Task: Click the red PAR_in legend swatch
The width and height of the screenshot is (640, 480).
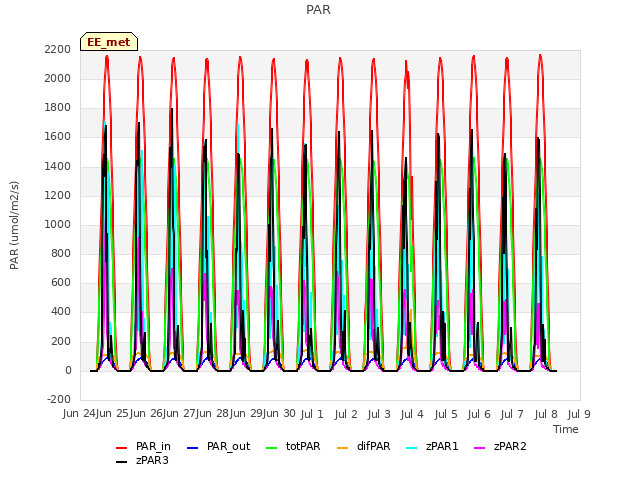Action: pyautogui.click(x=122, y=448)
